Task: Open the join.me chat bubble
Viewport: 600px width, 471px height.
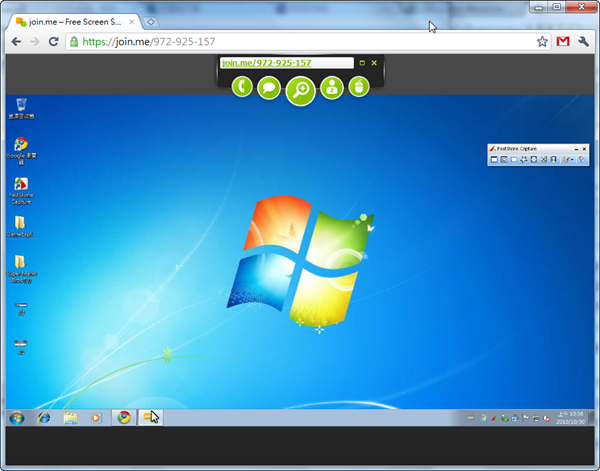Action: [x=269, y=87]
